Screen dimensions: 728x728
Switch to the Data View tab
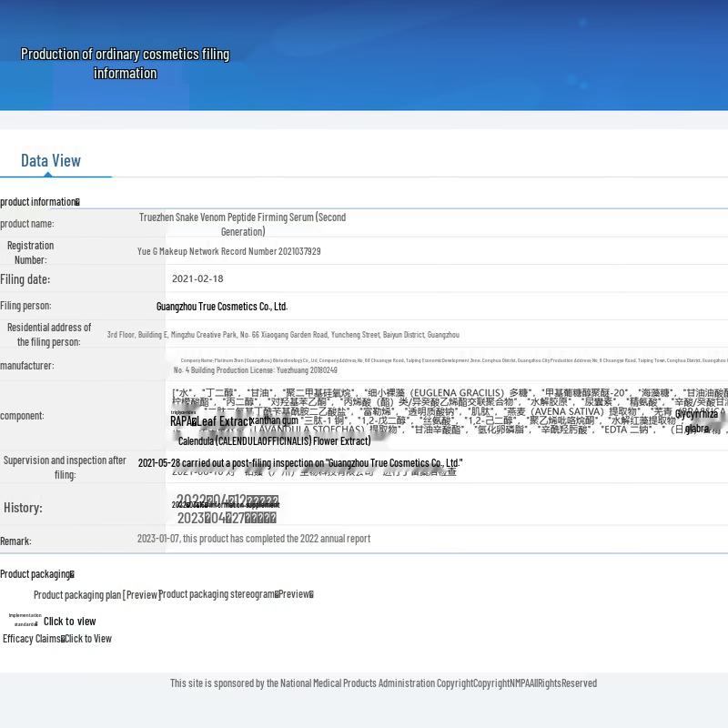[51, 161]
